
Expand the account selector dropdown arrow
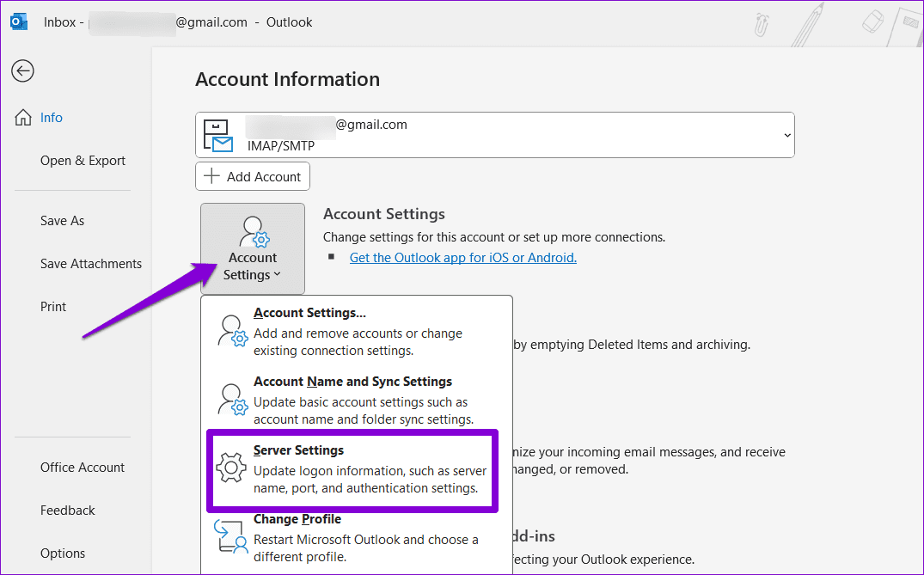pyautogui.click(x=786, y=134)
